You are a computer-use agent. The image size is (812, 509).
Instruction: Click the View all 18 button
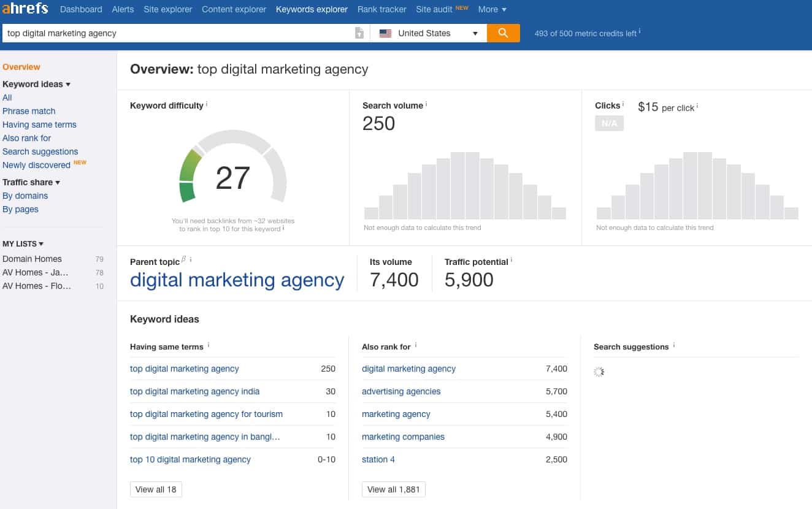tap(156, 489)
